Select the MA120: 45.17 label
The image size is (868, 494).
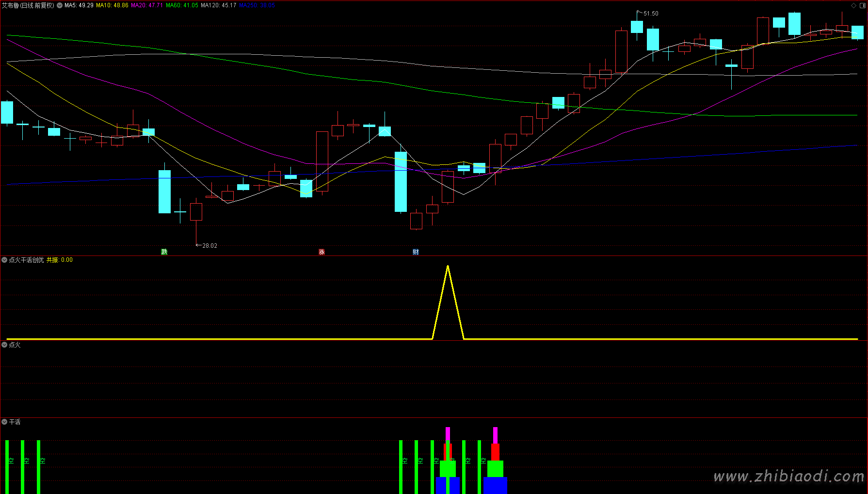pos(219,5)
